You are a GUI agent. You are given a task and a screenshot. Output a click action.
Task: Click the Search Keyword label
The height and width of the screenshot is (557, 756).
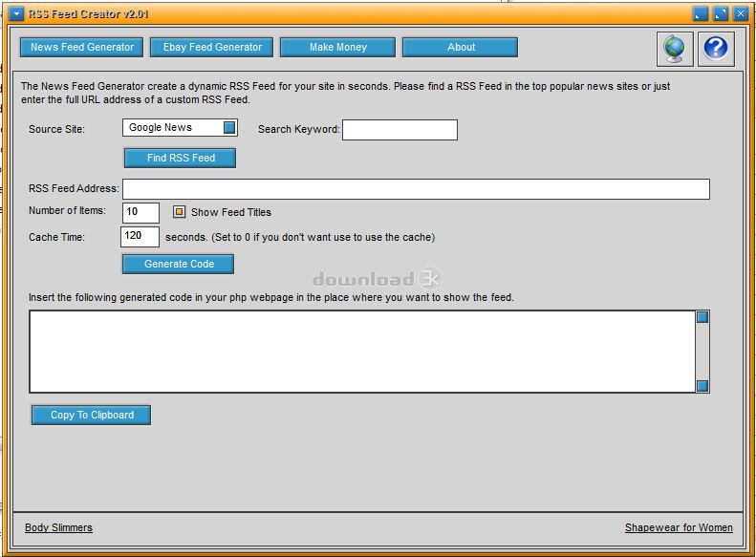(299, 129)
